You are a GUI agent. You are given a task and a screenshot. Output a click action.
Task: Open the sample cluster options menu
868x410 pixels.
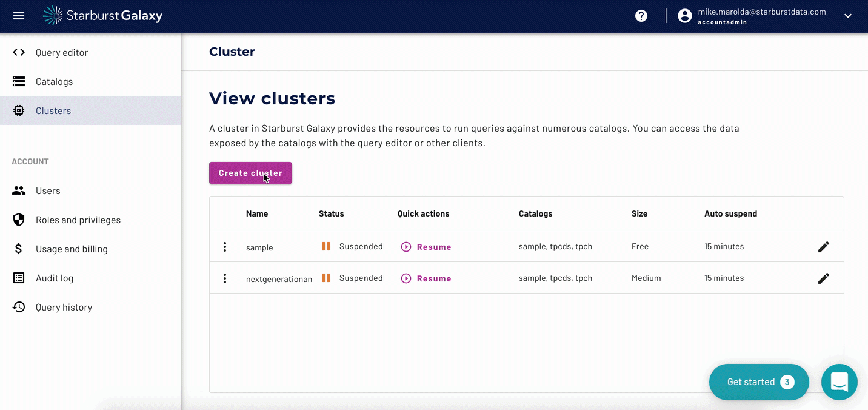point(225,247)
